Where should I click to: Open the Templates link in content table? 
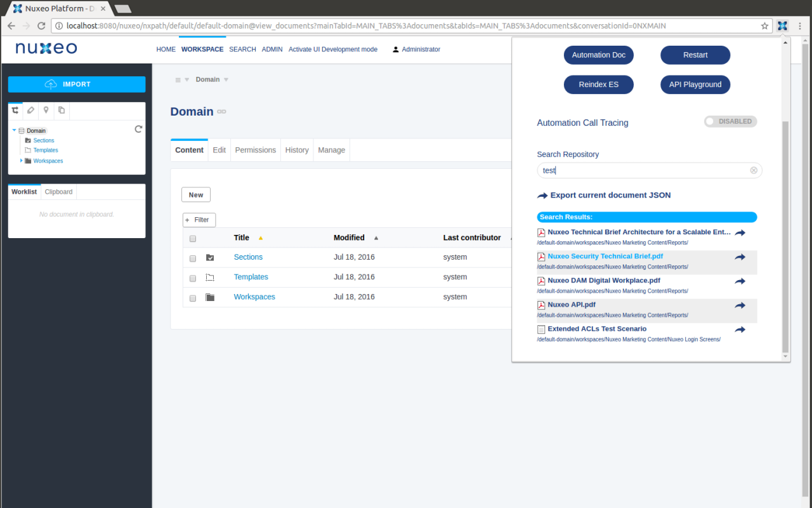coord(251,277)
